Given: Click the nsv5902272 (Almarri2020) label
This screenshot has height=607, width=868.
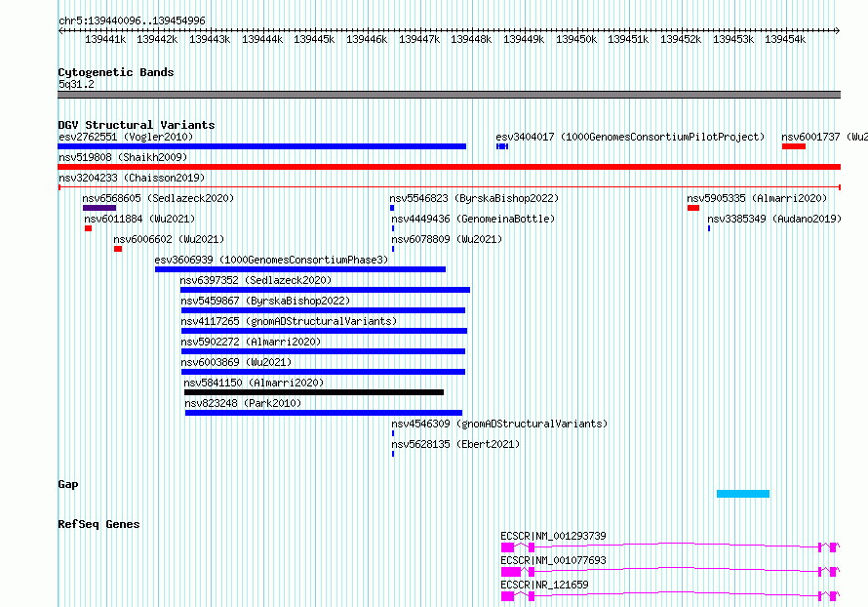Looking at the screenshot, I should pyautogui.click(x=251, y=342).
